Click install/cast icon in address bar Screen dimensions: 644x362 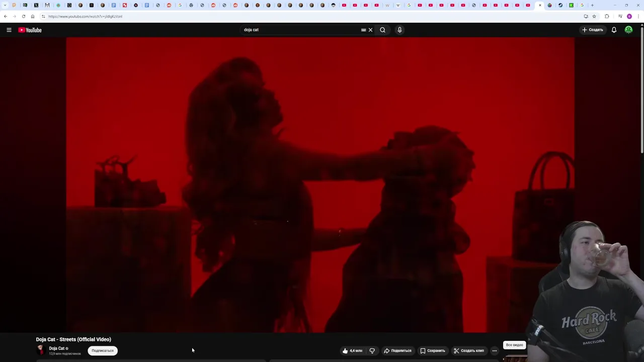tap(586, 17)
